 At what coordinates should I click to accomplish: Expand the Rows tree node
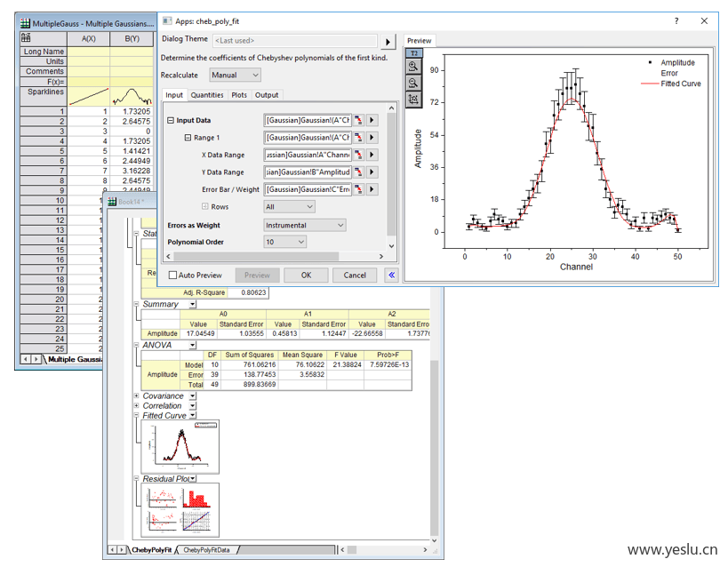coord(204,206)
